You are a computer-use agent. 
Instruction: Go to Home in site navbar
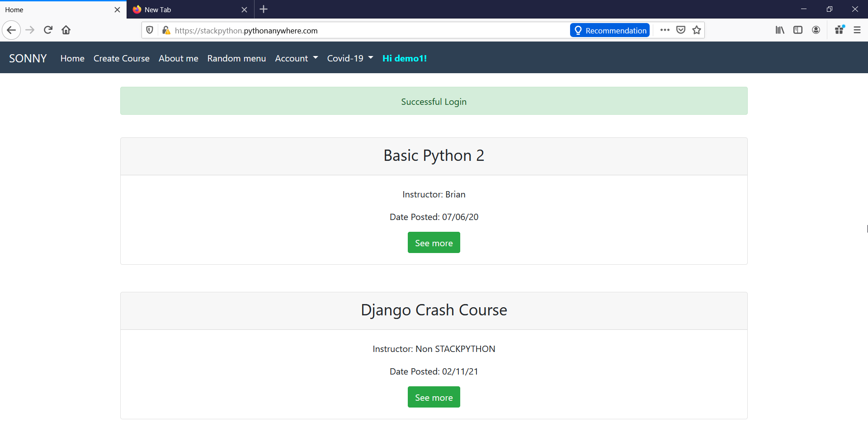[72, 58]
